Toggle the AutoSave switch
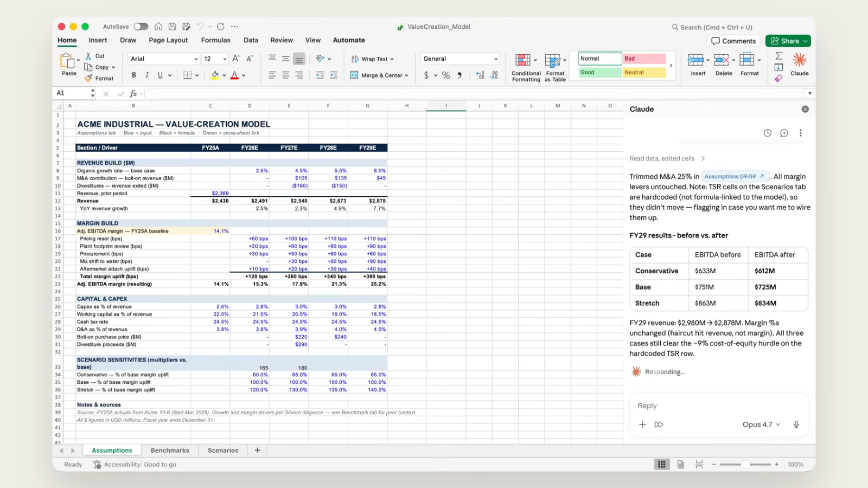 pos(141,27)
